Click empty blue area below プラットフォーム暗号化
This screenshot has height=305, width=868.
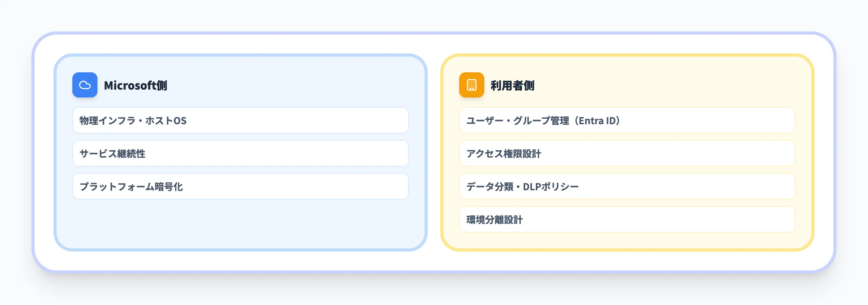tap(240, 224)
